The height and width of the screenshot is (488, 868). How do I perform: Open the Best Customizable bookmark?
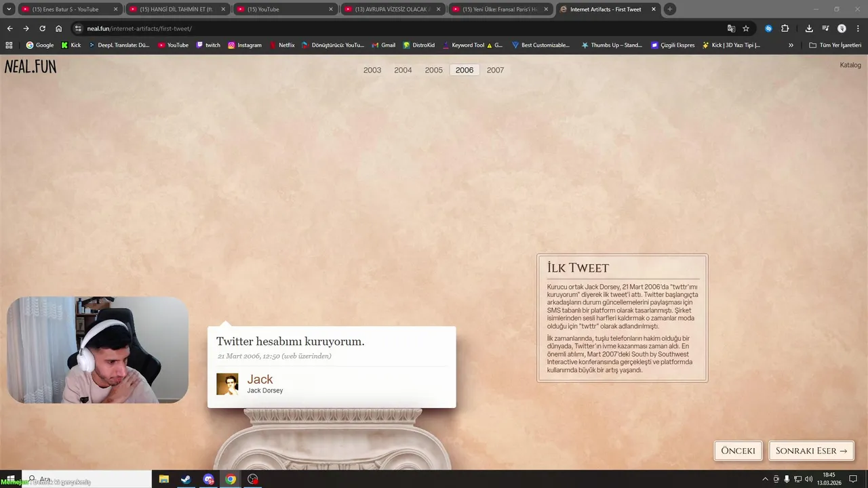[x=541, y=45]
